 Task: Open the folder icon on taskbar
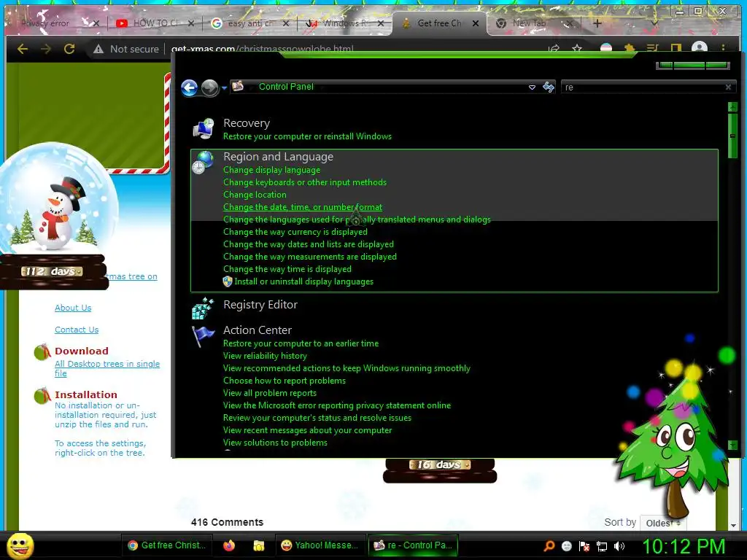pyautogui.click(x=259, y=545)
